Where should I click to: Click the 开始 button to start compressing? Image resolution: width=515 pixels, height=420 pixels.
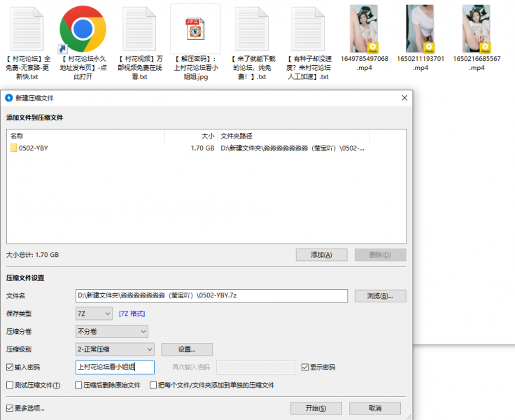[x=316, y=408]
